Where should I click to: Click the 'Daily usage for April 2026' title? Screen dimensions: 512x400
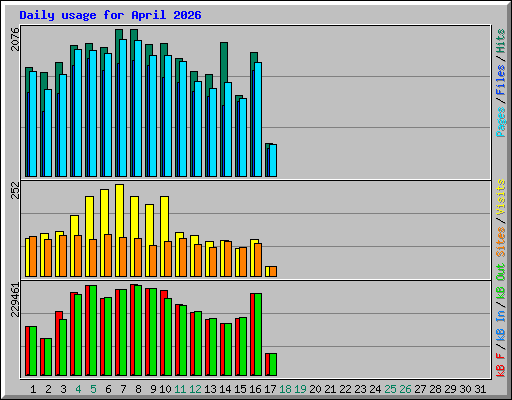point(110,15)
